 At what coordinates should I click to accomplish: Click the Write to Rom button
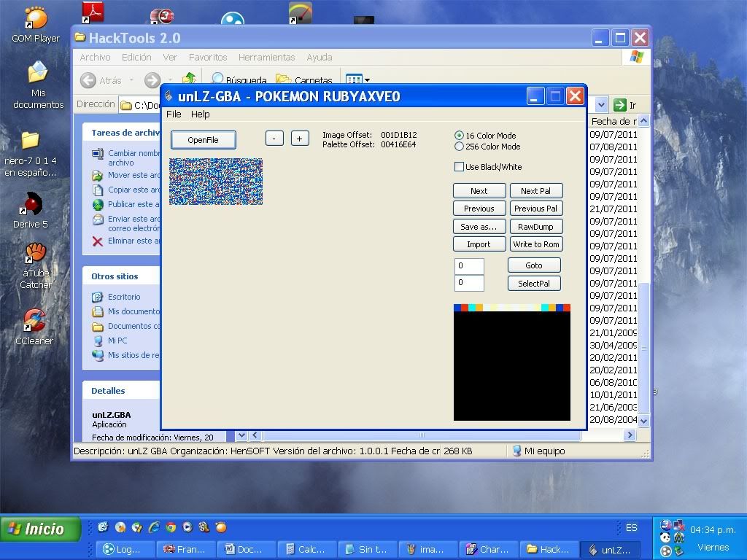(x=536, y=244)
